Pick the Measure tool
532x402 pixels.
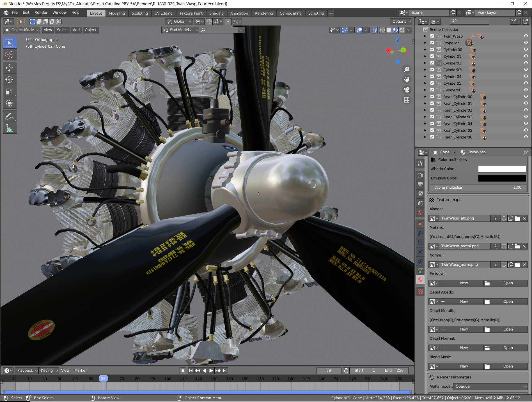(x=9, y=128)
